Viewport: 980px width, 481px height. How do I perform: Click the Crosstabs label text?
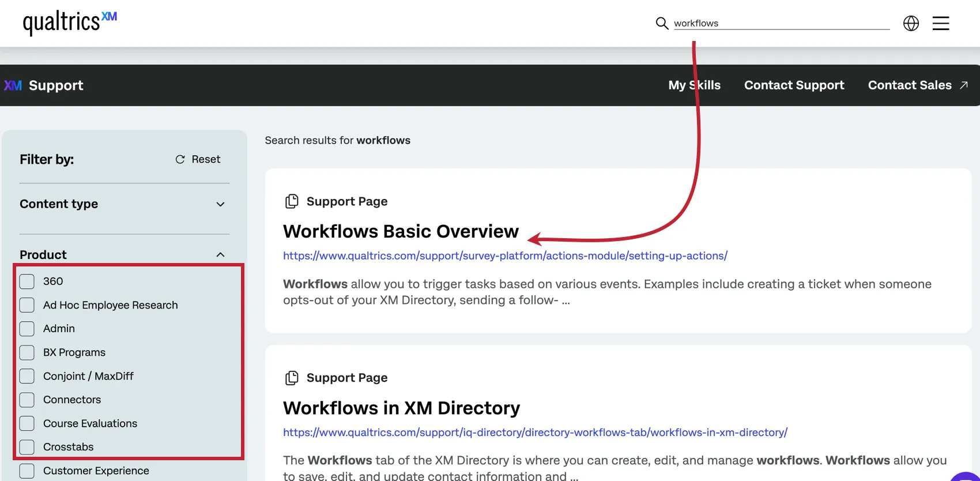tap(68, 447)
